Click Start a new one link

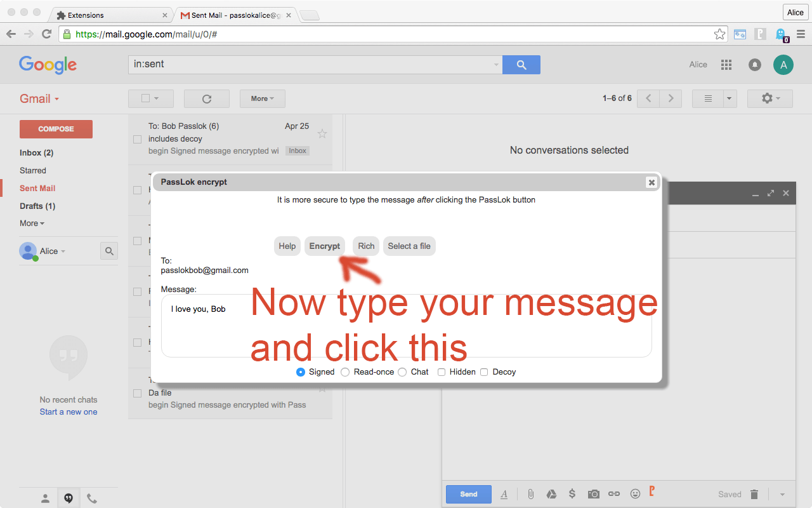(69, 412)
